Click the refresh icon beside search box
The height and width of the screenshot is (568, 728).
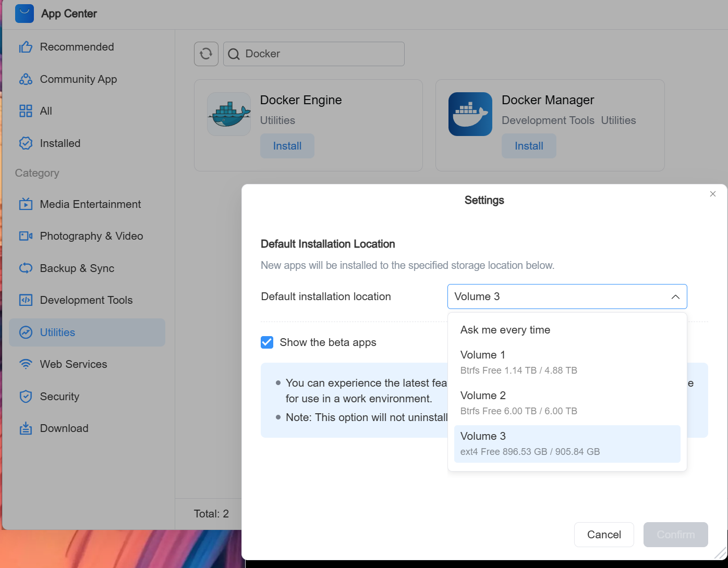point(206,54)
